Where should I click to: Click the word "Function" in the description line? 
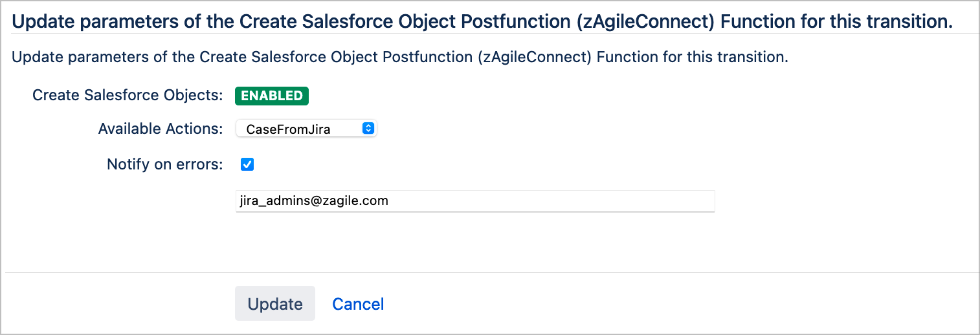[622, 57]
